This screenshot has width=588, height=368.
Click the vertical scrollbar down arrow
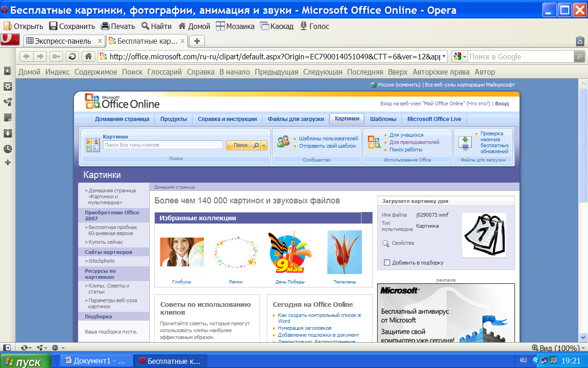583,337
